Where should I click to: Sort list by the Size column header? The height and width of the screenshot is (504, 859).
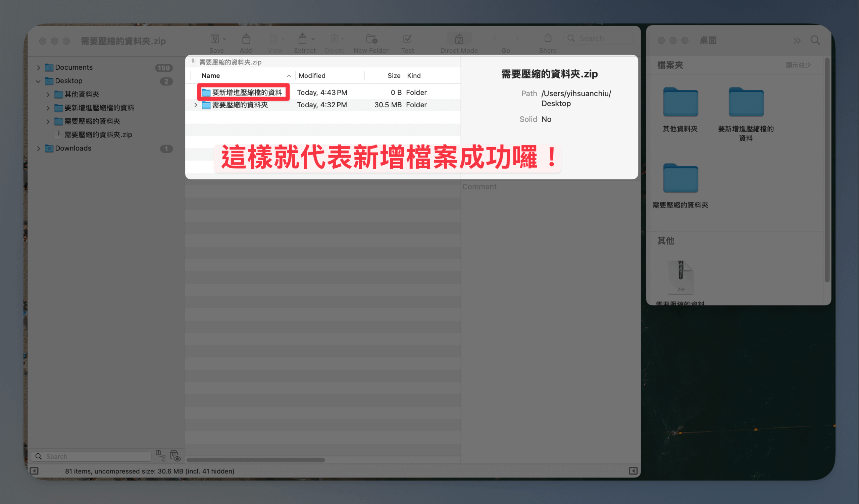[393, 75]
